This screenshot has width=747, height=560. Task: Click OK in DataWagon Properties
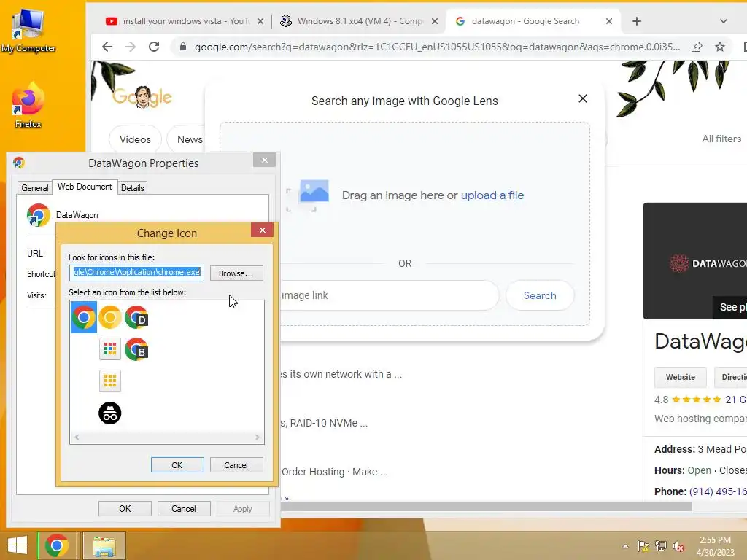125,508
